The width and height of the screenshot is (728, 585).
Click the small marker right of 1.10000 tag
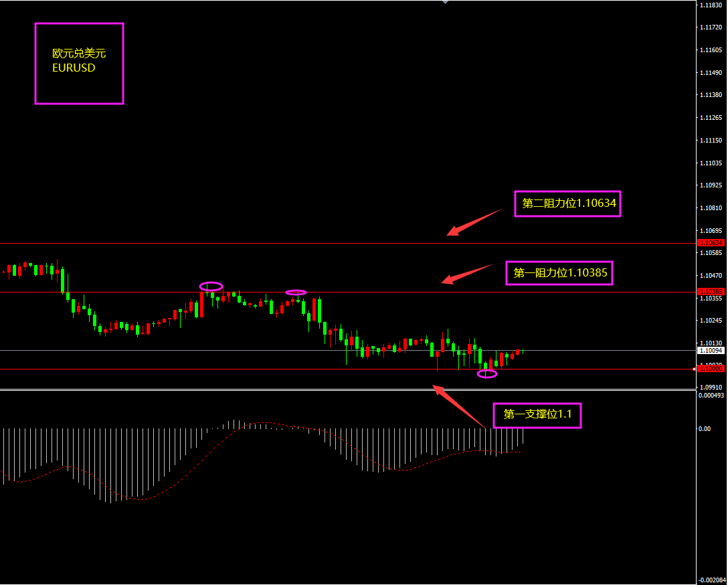(x=693, y=369)
